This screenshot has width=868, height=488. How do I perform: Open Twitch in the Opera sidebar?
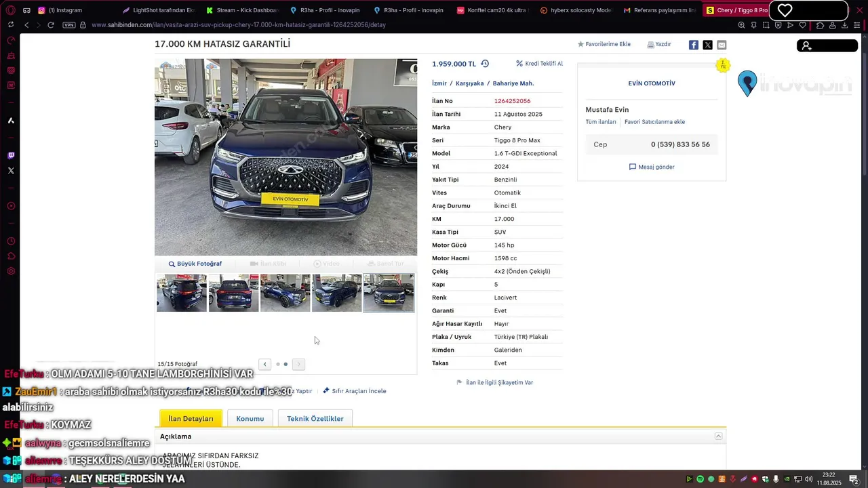[x=11, y=155]
